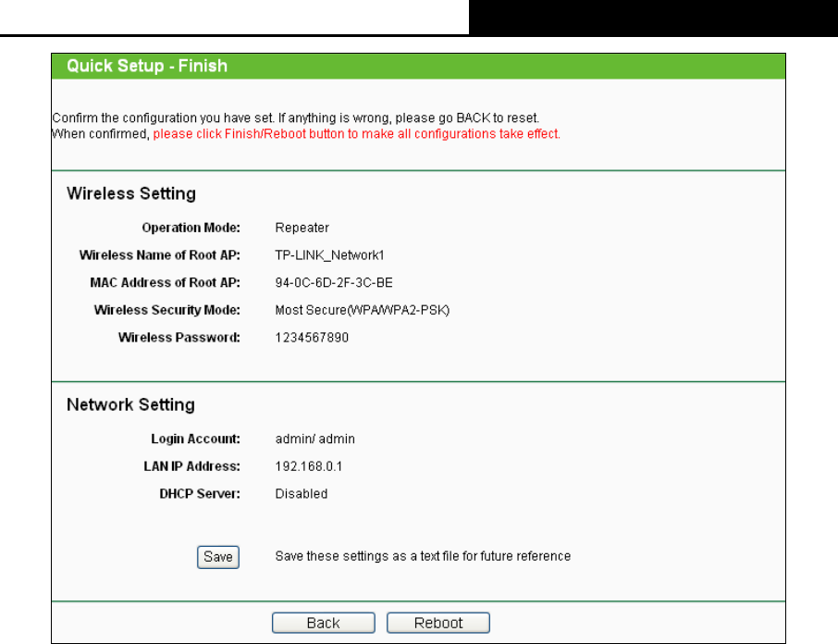Click the red Finish/Reboot instruction text
838x644 pixels.
point(357,134)
